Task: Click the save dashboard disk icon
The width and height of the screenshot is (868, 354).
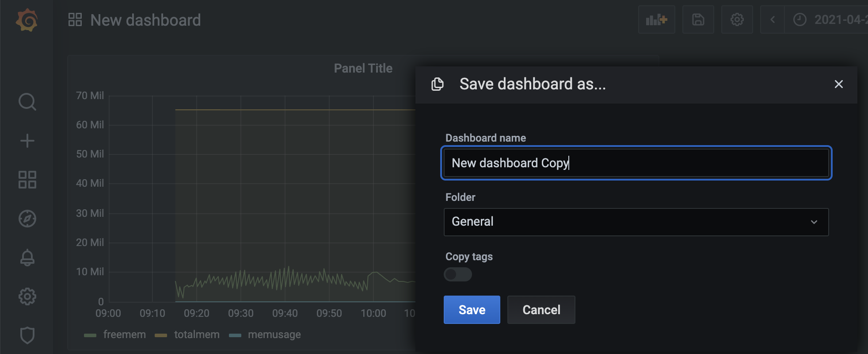Action: 698,19
